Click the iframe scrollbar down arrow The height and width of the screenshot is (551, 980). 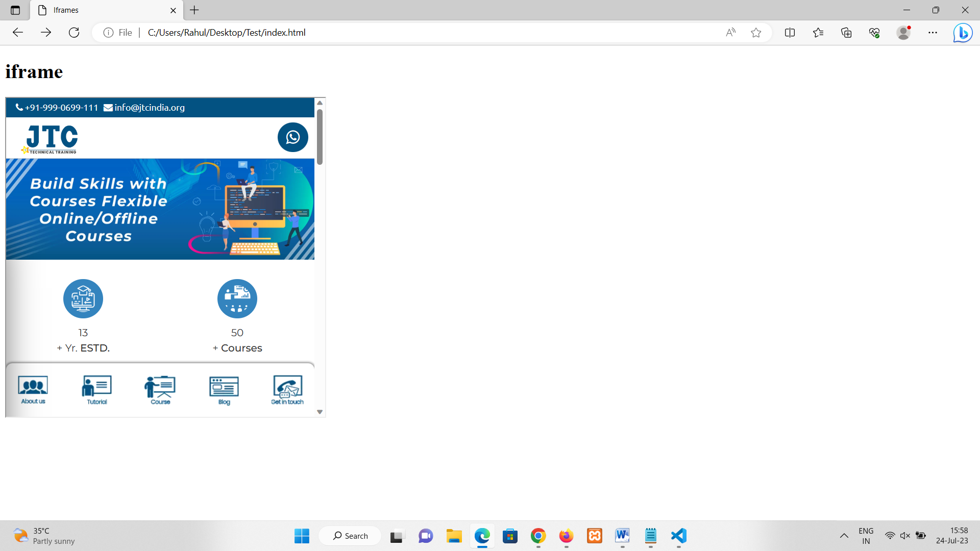(320, 412)
